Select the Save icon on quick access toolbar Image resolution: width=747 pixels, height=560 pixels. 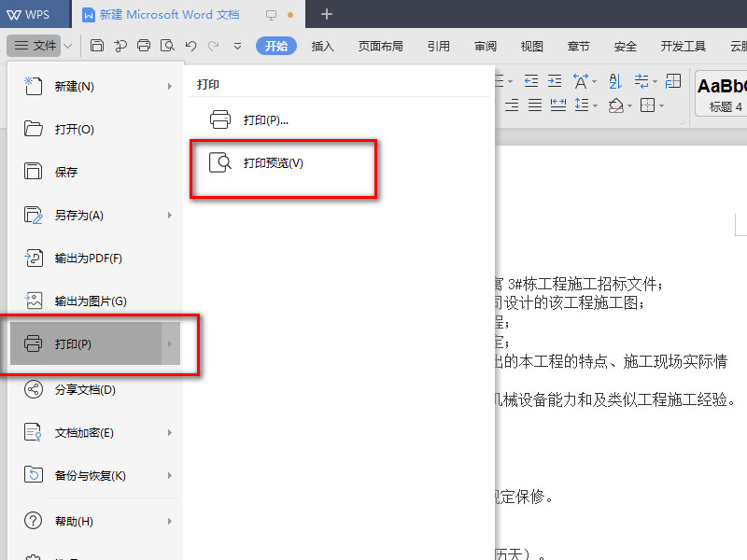click(x=97, y=45)
